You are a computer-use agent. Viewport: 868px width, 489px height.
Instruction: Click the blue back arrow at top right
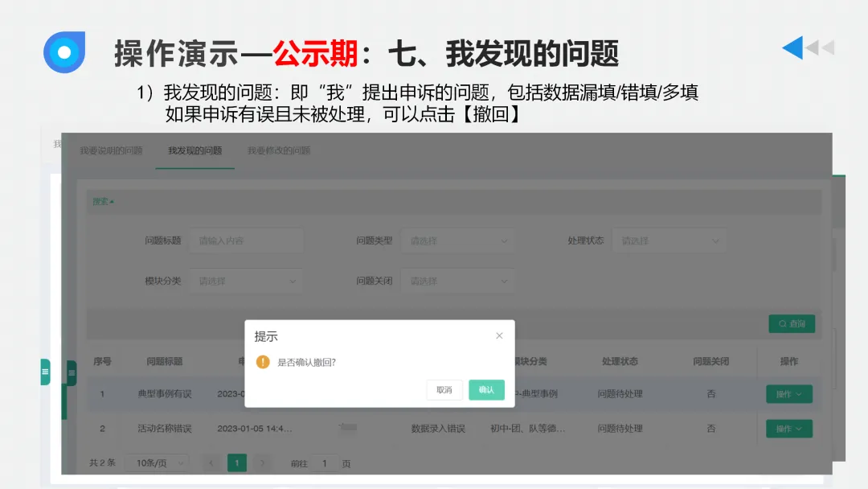(792, 48)
